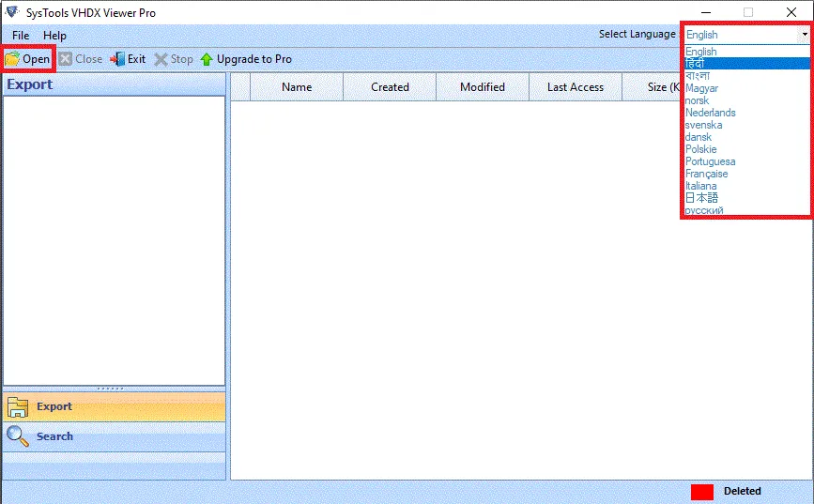Screen dimensions: 814x504
Task: Pick Française in the language list
Action: tap(707, 174)
